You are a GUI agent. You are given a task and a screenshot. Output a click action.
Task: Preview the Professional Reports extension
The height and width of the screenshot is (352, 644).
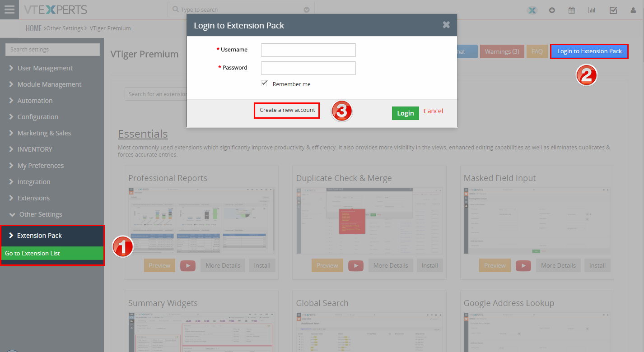pyautogui.click(x=159, y=265)
